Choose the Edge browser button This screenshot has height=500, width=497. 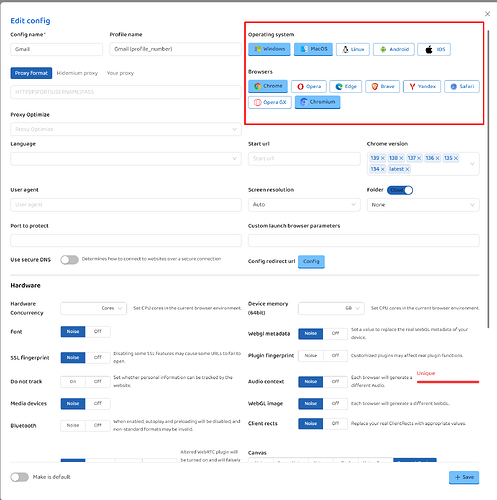346,86
